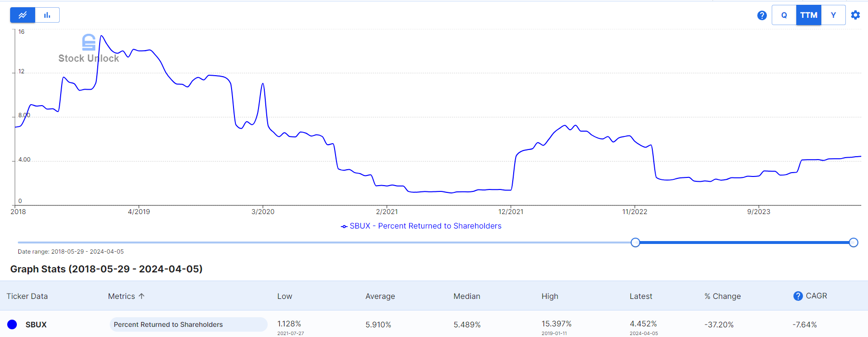The image size is (868, 337).
Task: Click the 12/2021 x-axis label
Action: pos(511,212)
